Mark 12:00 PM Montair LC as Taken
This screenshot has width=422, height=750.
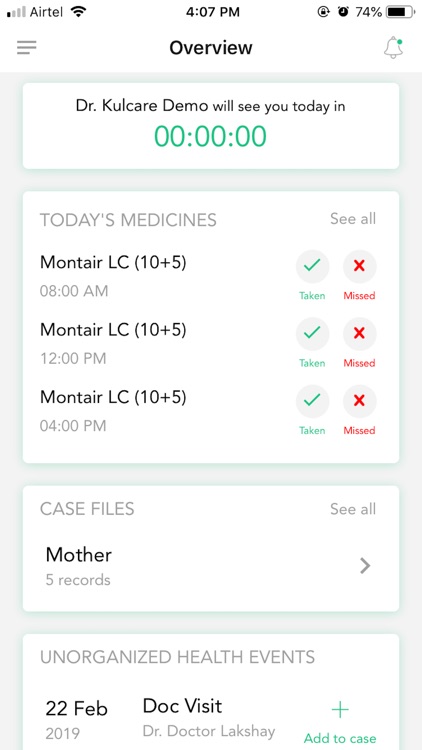pyautogui.click(x=312, y=334)
